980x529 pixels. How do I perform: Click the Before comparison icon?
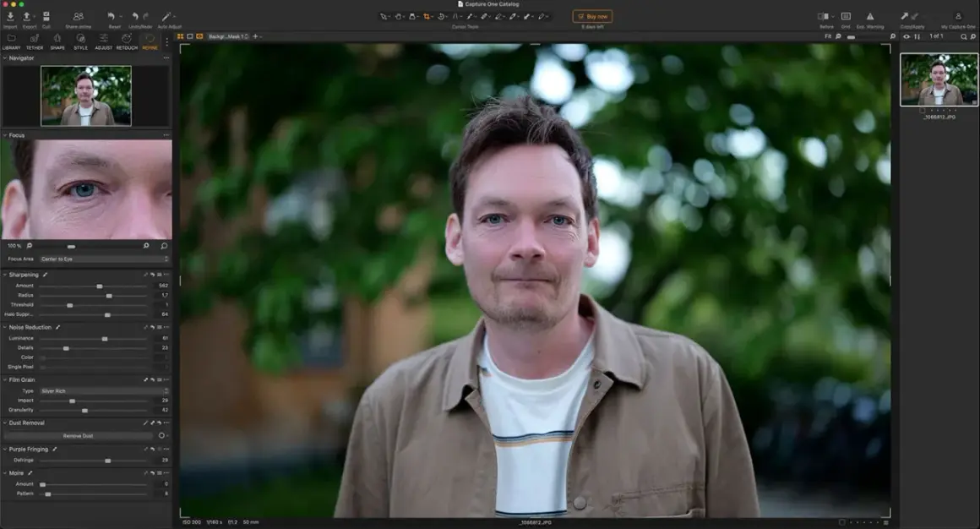824,16
